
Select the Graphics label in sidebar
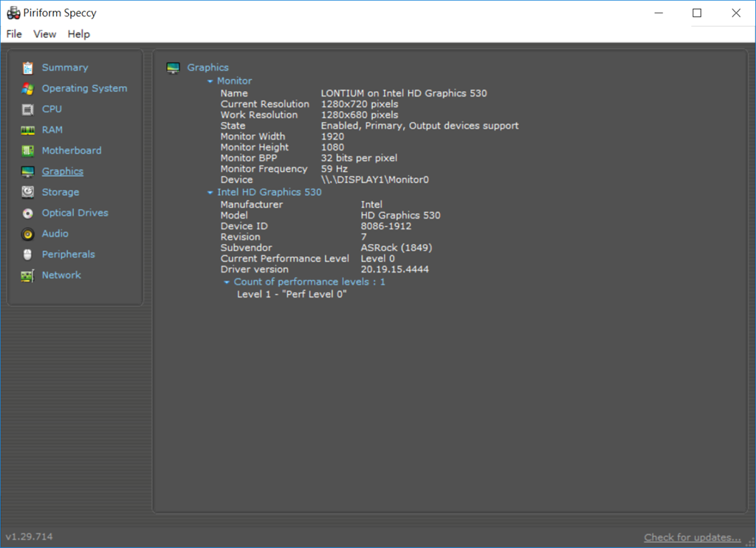(63, 171)
